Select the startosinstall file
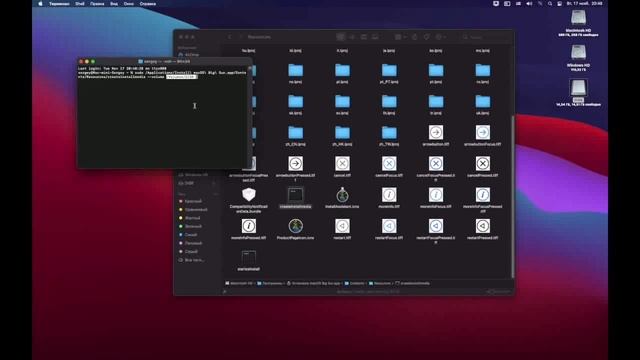Screen dimensions: 640x360 249,260
